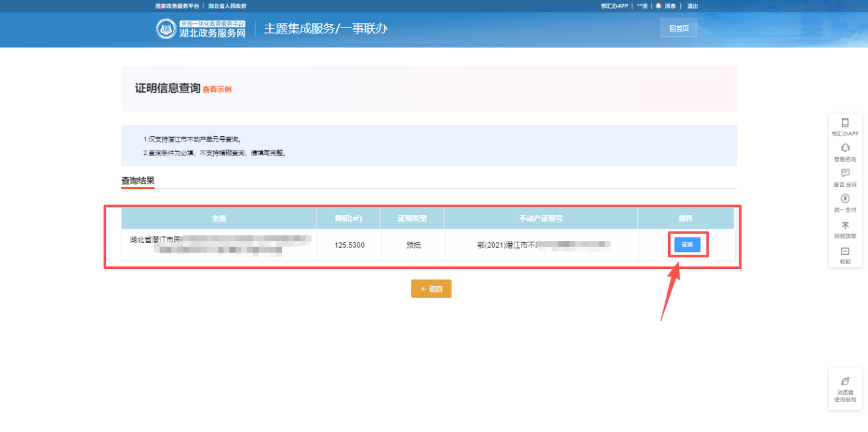Click the 回首页 button in header
Viewport: 868px width, 432px height.
click(678, 29)
